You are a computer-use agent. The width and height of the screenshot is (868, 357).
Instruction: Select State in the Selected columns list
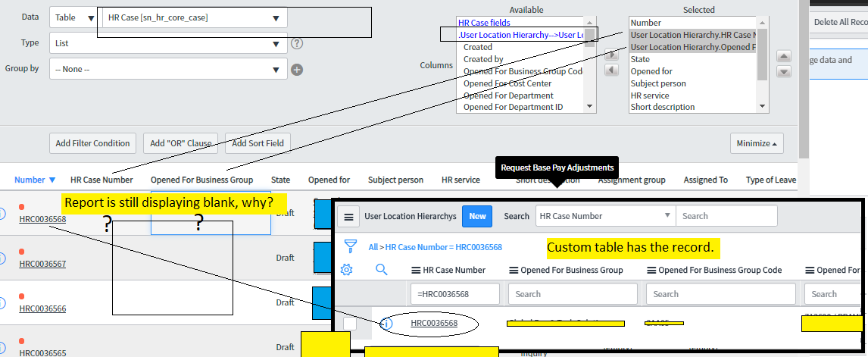pos(640,59)
